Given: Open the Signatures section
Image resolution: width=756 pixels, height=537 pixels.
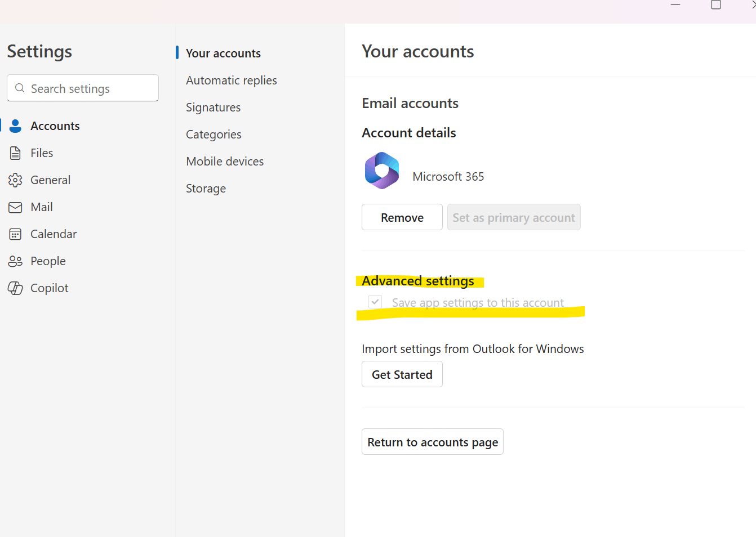Looking at the screenshot, I should (213, 107).
